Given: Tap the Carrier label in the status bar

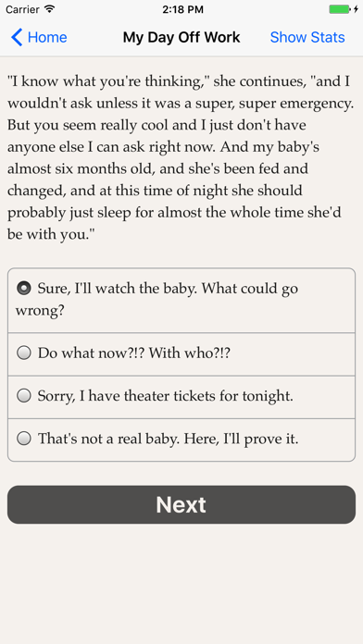Looking at the screenshot, I should 22,9.
